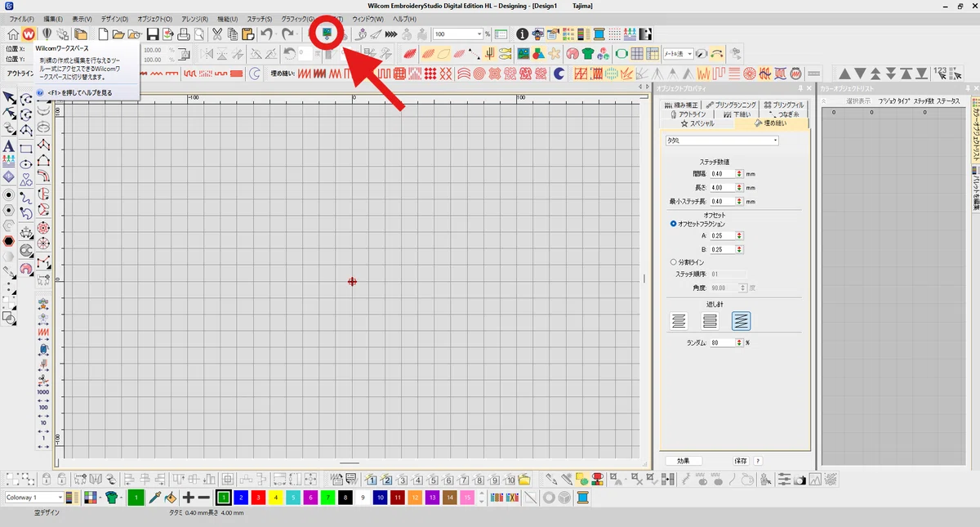Remove a color using the minus icon
The height and width of the screenshot is (527, 980).
point(203,497)
